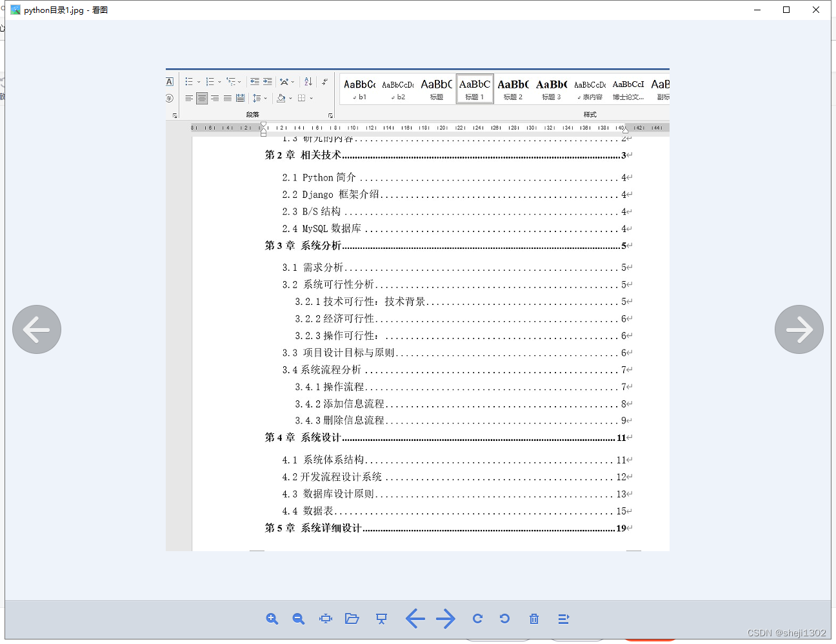Start slideshow mode from the bottom toolbar

point(381,618)
